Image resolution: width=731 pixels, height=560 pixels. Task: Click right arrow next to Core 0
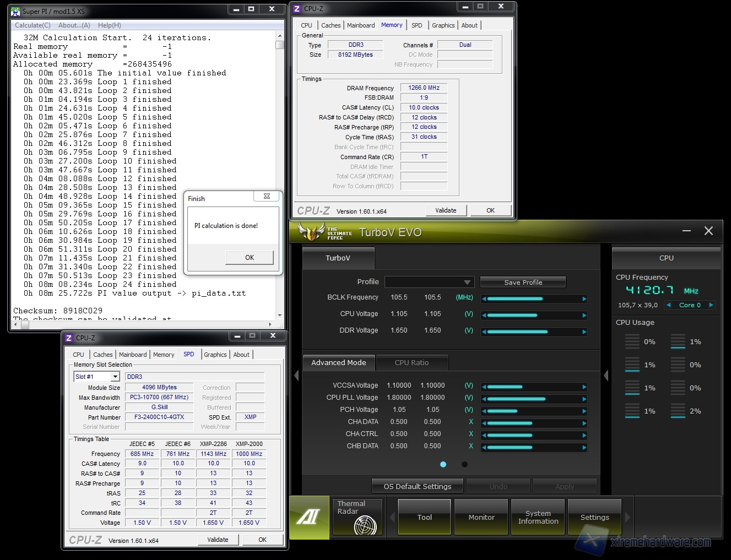711,305
